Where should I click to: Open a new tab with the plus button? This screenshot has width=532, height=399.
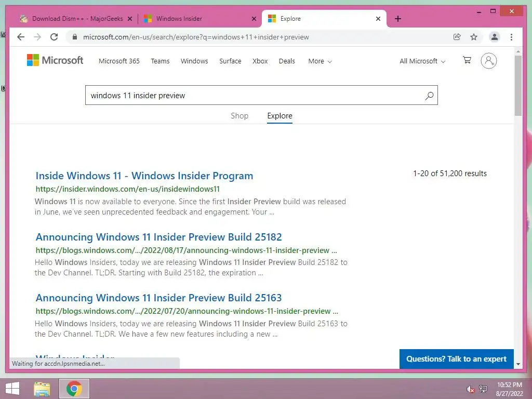coord(398,19)
